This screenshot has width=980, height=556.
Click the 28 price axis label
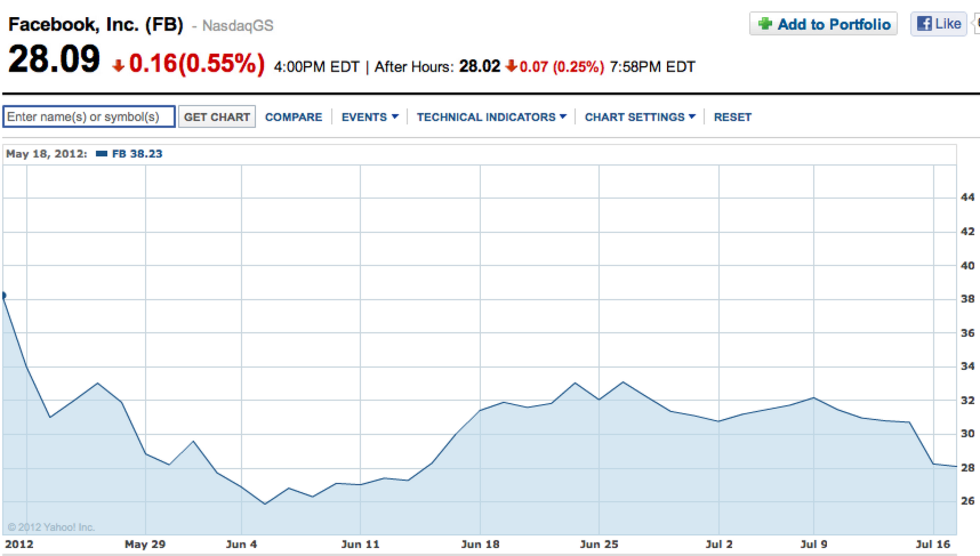968,468
